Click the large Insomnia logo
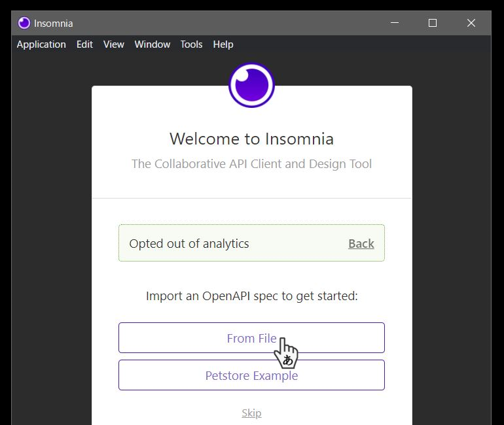 pyautogui.click(x=251, y=85)
